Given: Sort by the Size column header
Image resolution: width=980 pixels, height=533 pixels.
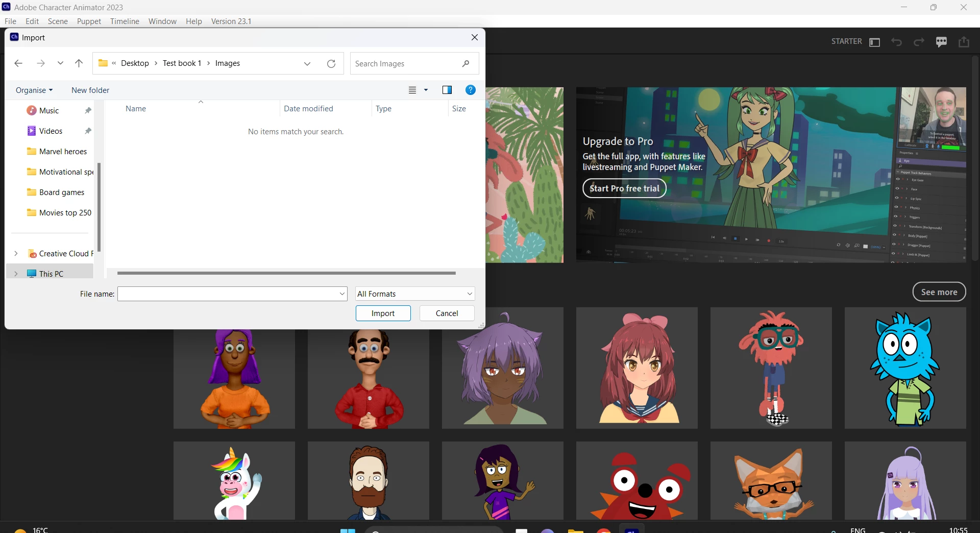Looking at the screenshot, I should [459, 109].
